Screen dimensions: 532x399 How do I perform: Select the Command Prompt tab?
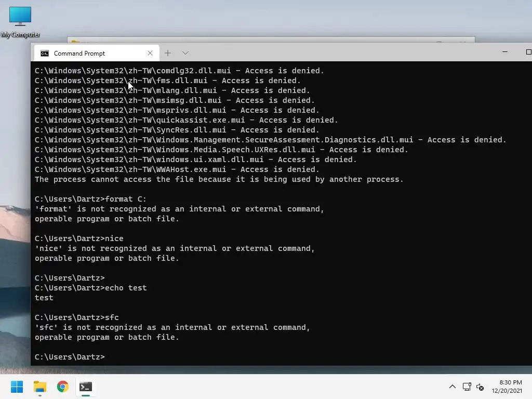point(97,54)
